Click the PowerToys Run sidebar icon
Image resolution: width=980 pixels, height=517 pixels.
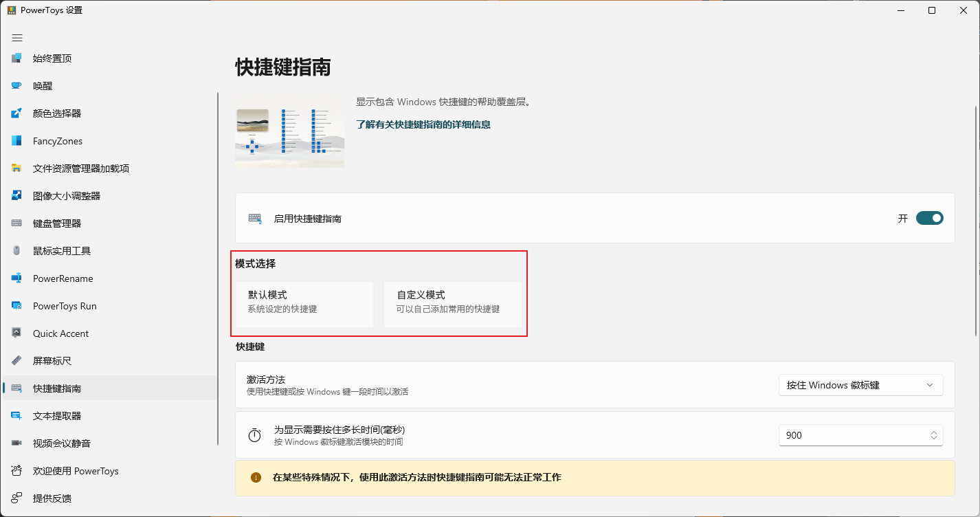pos(17,306)
